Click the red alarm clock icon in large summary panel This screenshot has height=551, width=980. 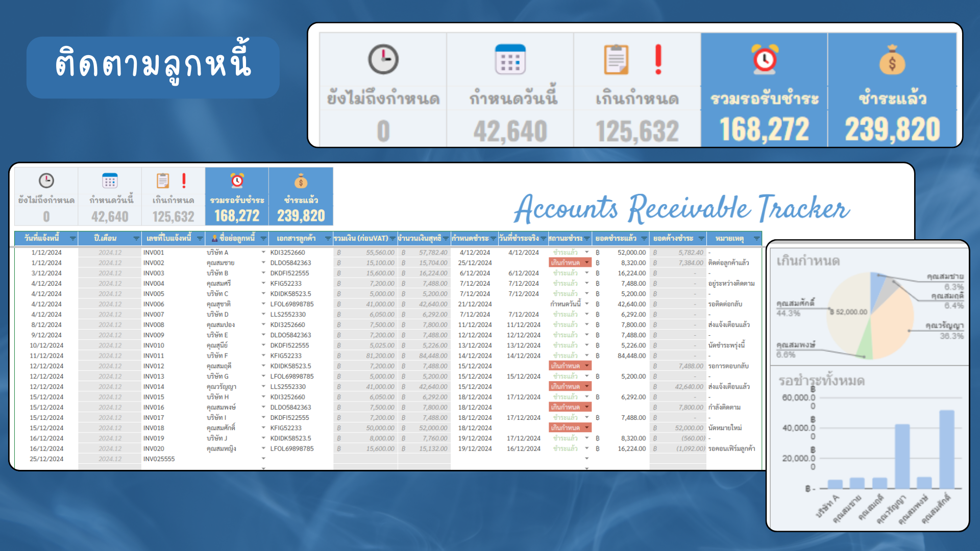(765, 59)
